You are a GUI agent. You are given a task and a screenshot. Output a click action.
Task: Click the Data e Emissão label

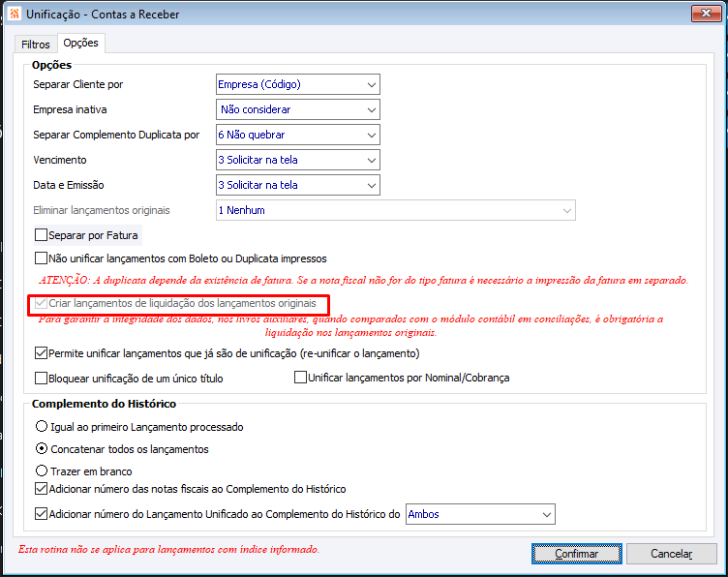69,185
